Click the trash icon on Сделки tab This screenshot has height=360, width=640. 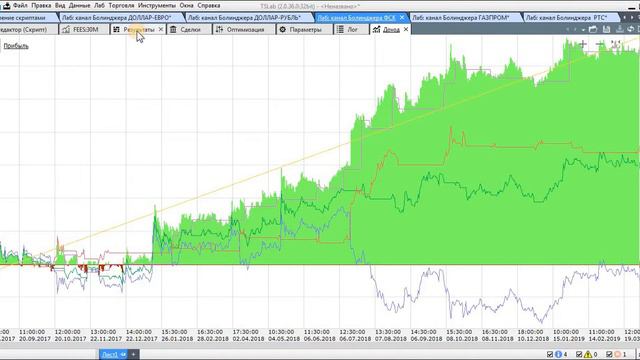(173, 29)
